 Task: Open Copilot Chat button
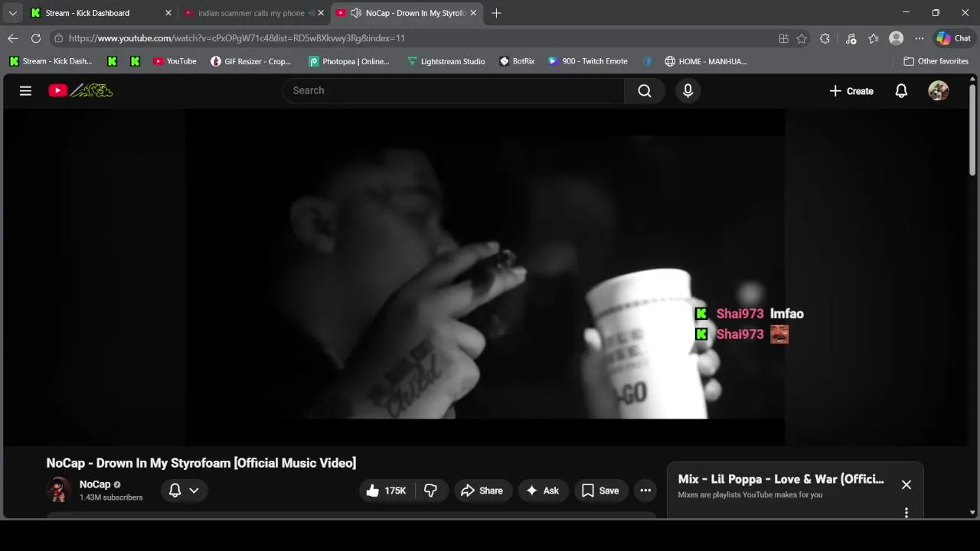coord(954,38)
